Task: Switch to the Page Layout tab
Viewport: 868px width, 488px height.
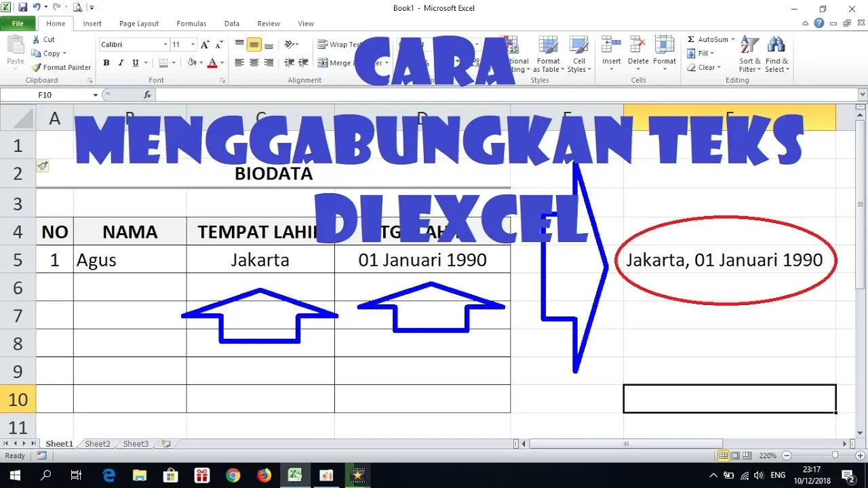Action: click(139, 24)
